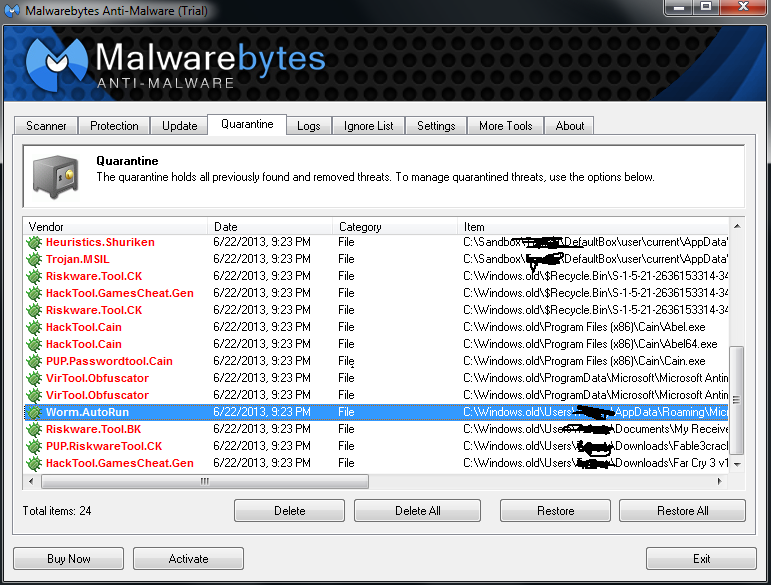The height and width of the screenshot is (585, 771).
Task: Restore the selected quarantined item
Action: click(x=555, y=511)
